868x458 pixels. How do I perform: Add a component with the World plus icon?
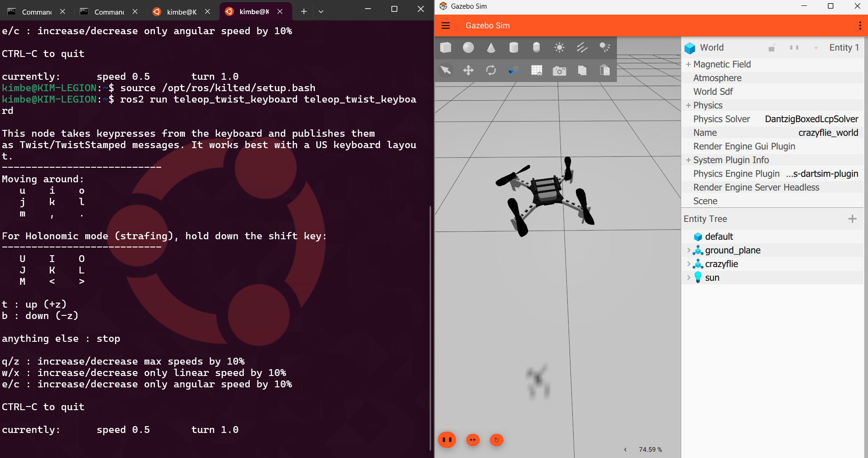click(816, 48)
